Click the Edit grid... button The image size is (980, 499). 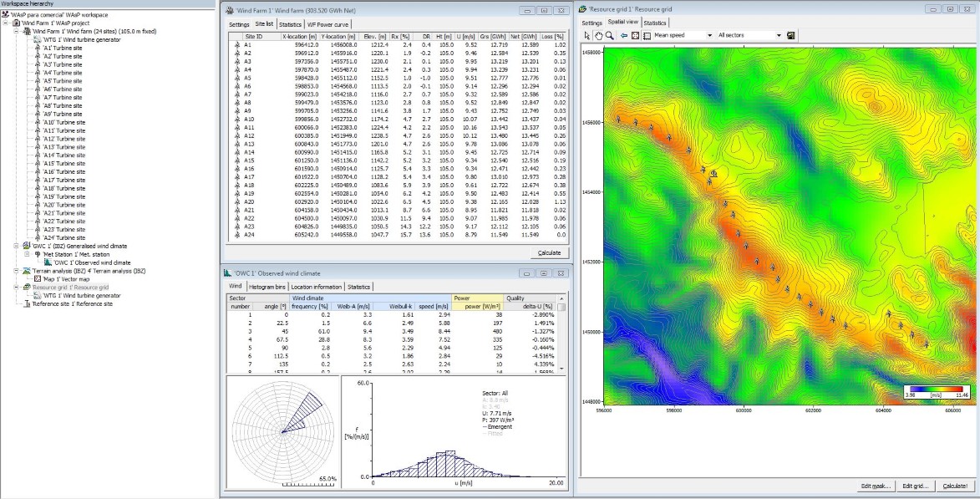(x=914, y=486)
